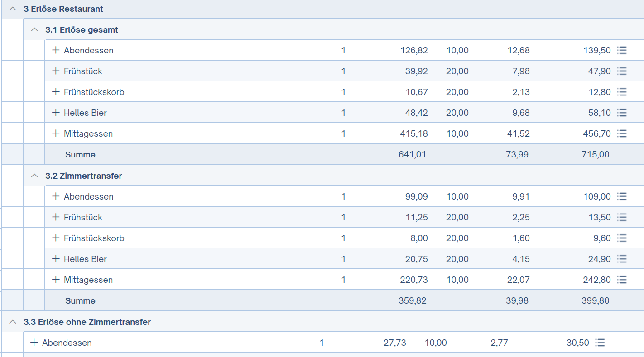Viewport: 644px width, 357px height.
Task: Expand Helles Bier plus under 3.1 Erlöse gesamt
Action: coord(56,112)
